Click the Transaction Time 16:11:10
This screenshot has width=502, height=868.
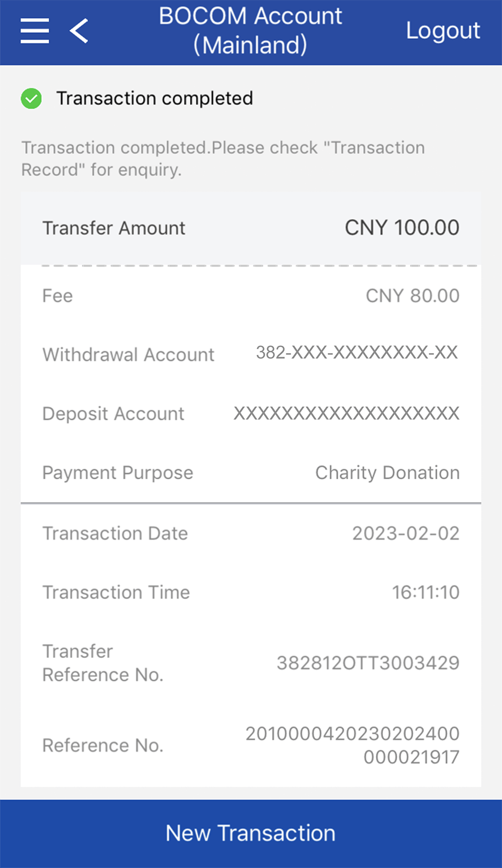pyautogui.click(x=426, y=592)
